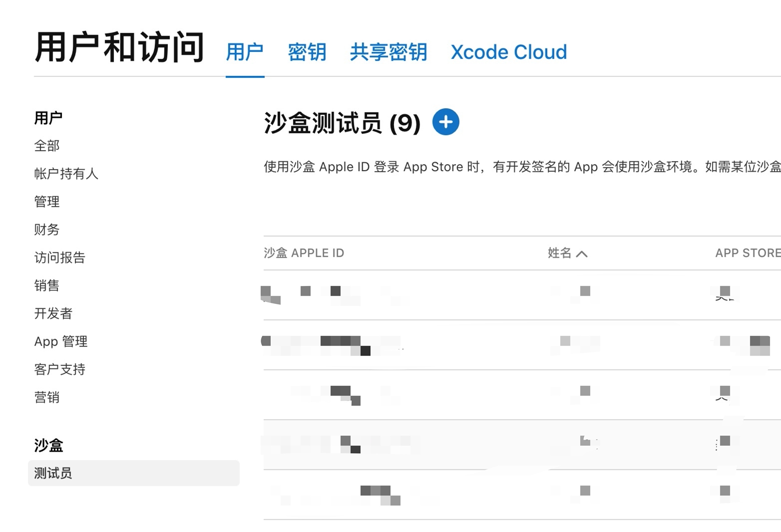Select 开发者 in the sidebar

click(53, 313)
